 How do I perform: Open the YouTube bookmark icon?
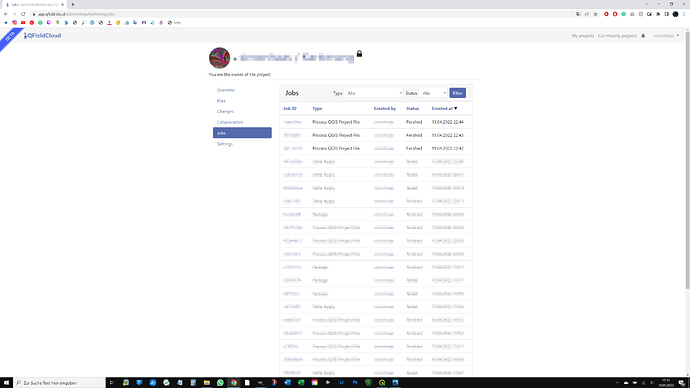[x=23, y=22]
